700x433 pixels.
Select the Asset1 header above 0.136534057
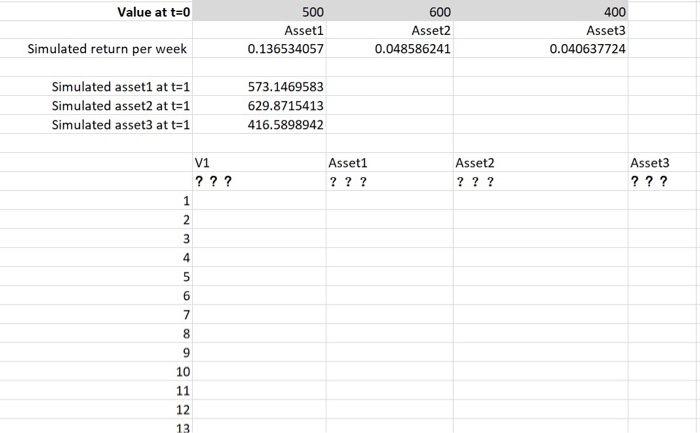click(x=259, y=30)
